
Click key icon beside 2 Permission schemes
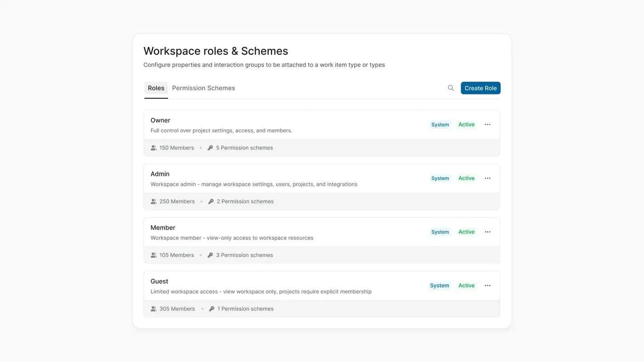click(211, 201)
